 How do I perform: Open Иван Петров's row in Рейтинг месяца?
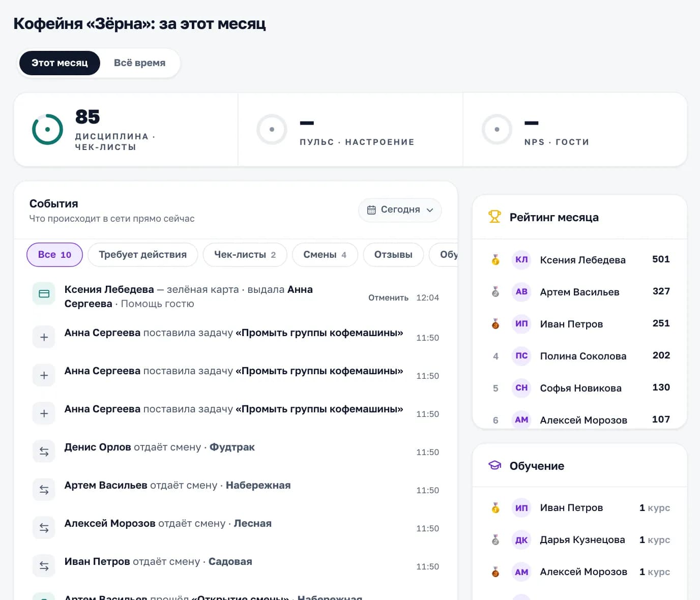point(579,324)
